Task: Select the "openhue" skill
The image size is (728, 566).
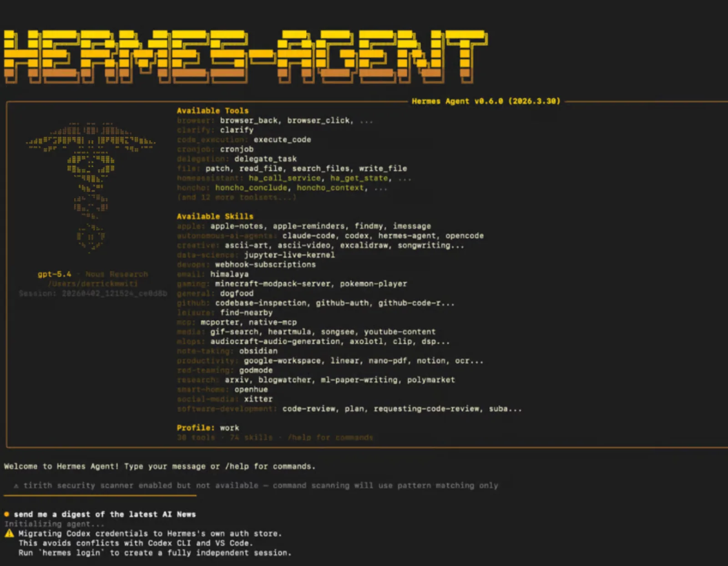Action: click(x=251, y=389)
